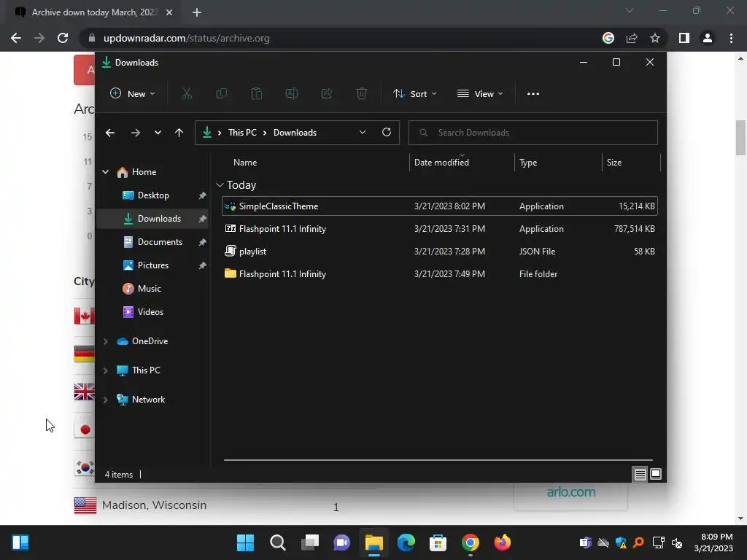
Task: Close the Archive down today tab
Action: point(169,12)
